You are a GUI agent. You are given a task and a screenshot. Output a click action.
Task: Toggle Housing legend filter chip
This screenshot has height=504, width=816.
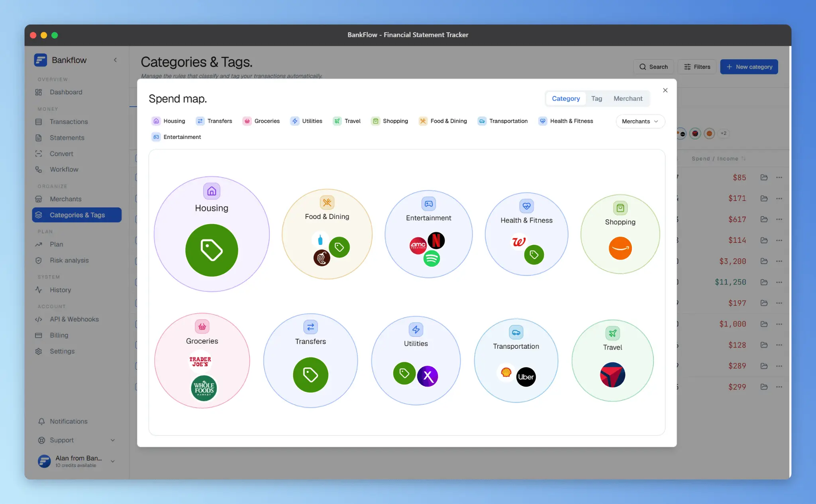169,121
